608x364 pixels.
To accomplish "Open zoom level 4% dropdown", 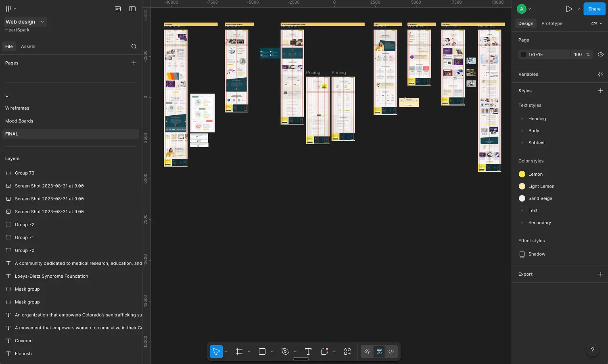I will coord(596,23).
